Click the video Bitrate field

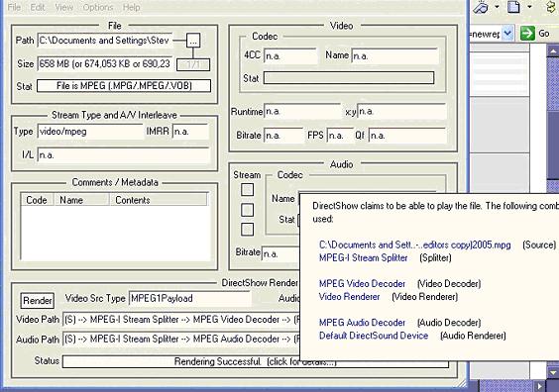pyautogui.click(x=283, y=136)
